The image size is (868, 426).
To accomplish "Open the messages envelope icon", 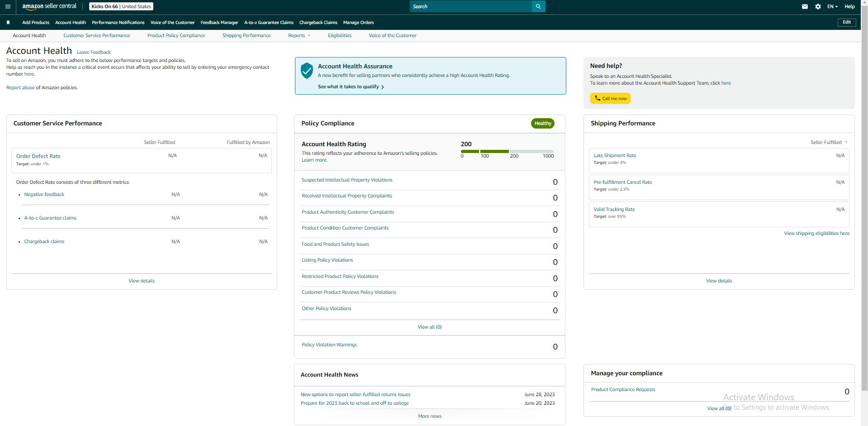I will tap(805, 6).
